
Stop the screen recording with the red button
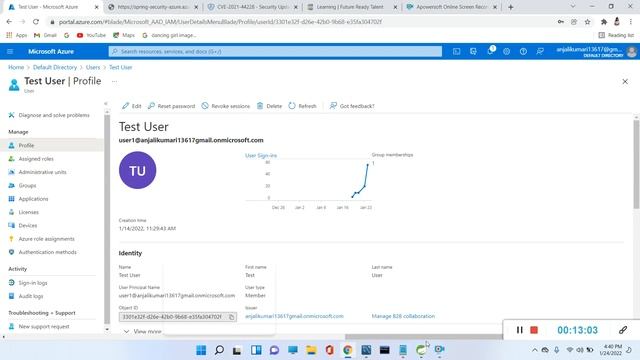pyautogui.click(x=534, y=330)
